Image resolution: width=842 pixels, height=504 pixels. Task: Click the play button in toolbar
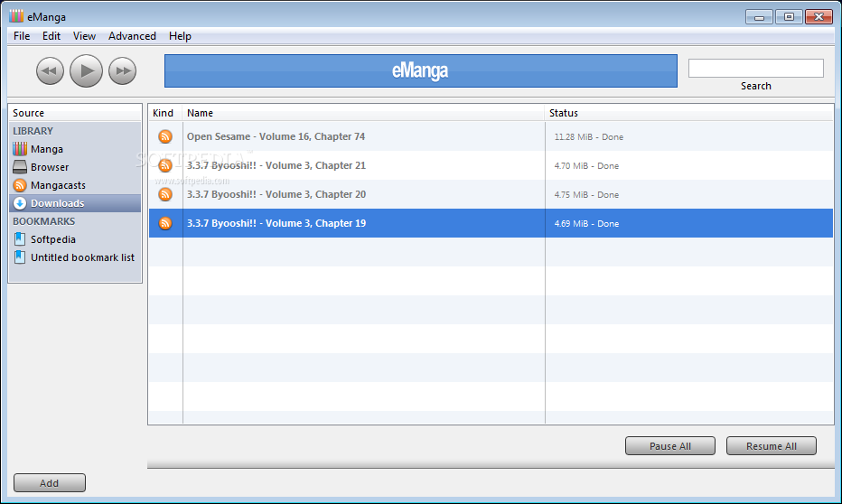click(86, 70)
